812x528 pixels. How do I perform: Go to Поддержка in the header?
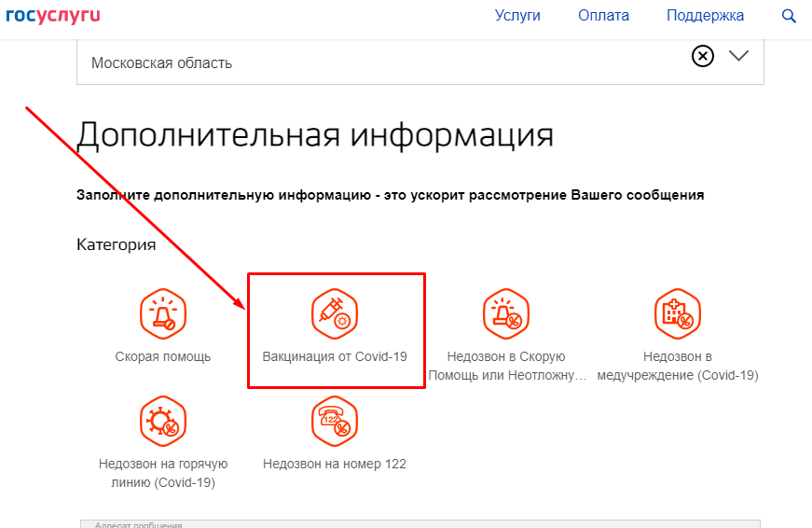705,16
